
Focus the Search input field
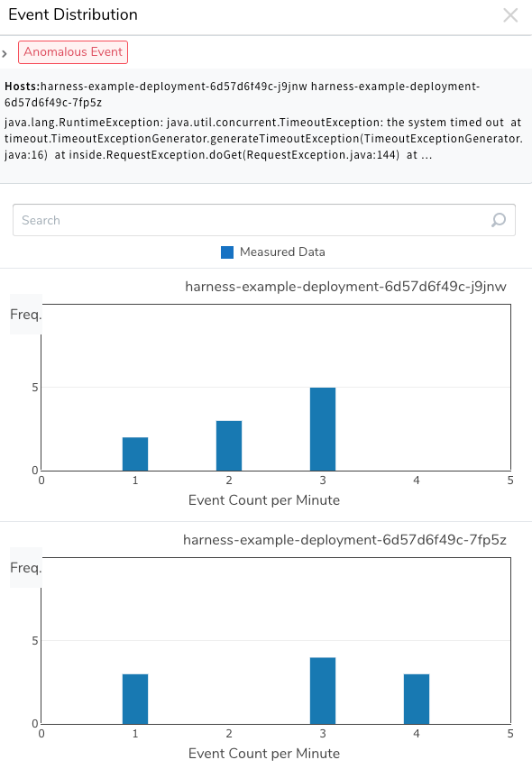click(264, 220)
